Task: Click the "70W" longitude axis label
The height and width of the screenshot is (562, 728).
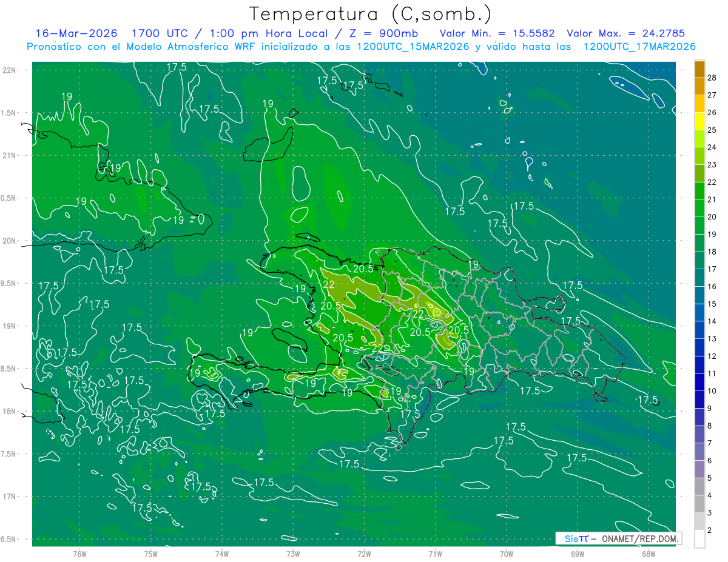Action: click(x=506, y=554)
